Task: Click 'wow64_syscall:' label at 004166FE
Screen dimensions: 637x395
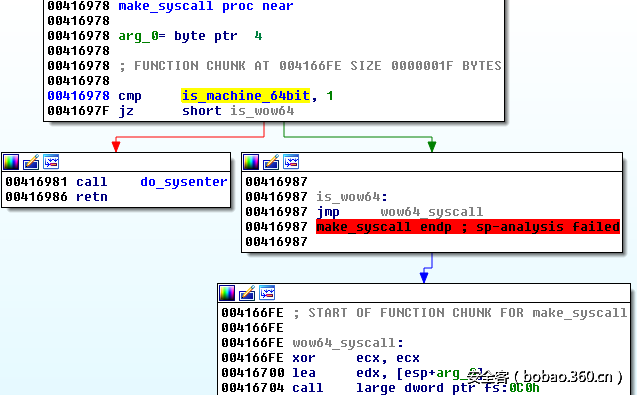Action: [x=348, y=343]
